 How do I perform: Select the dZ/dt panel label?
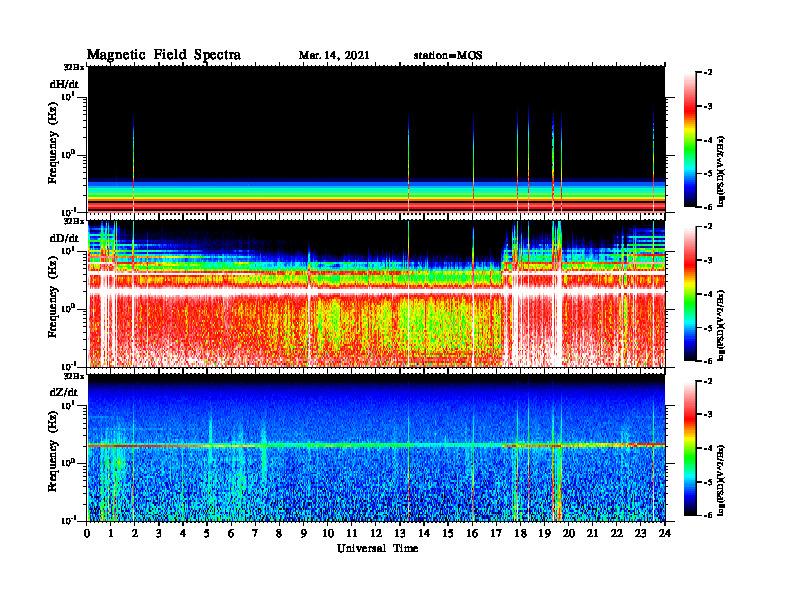point(64,392)
